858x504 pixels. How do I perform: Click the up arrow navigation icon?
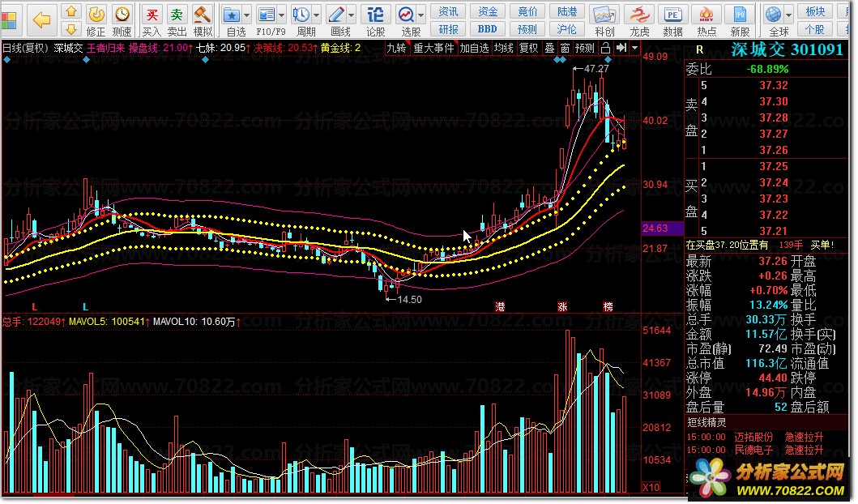pyautogui.click(x=70, y=11)
